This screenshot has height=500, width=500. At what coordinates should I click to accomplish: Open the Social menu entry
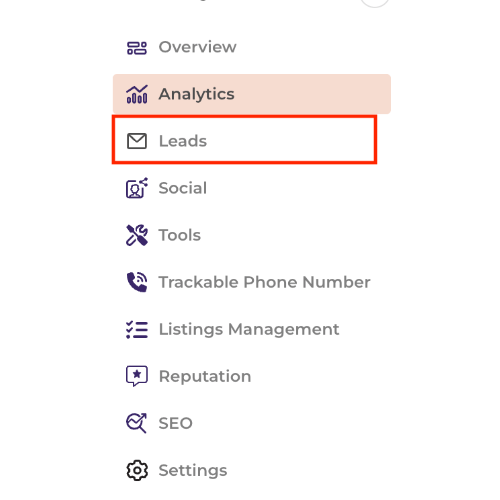(183, 188)
